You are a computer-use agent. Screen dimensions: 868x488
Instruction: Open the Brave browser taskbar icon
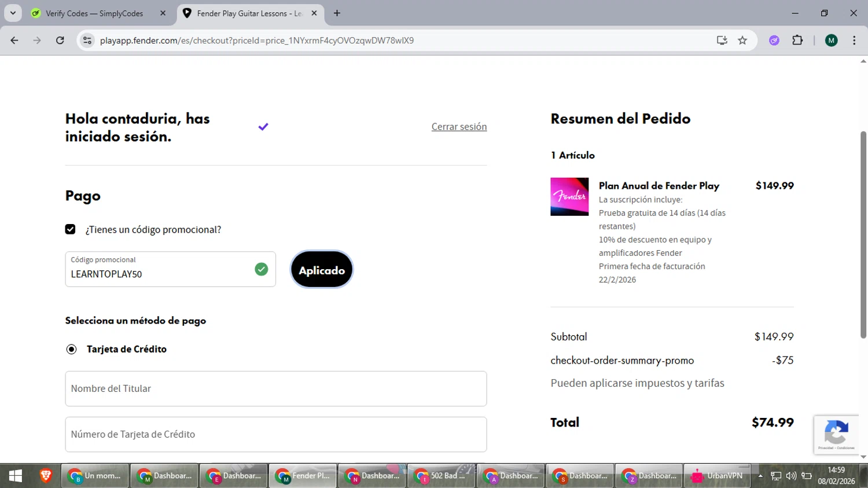coord(46,476)
